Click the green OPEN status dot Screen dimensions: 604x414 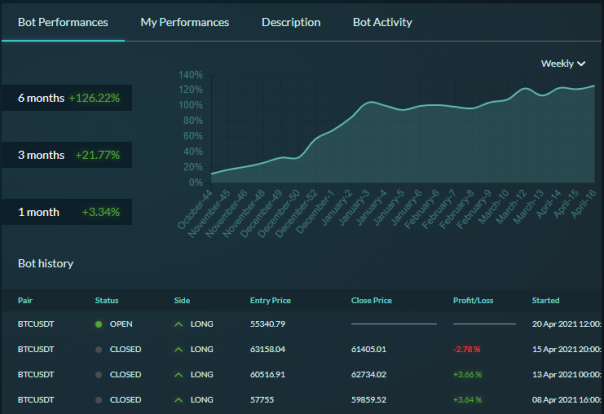(99, 324)
